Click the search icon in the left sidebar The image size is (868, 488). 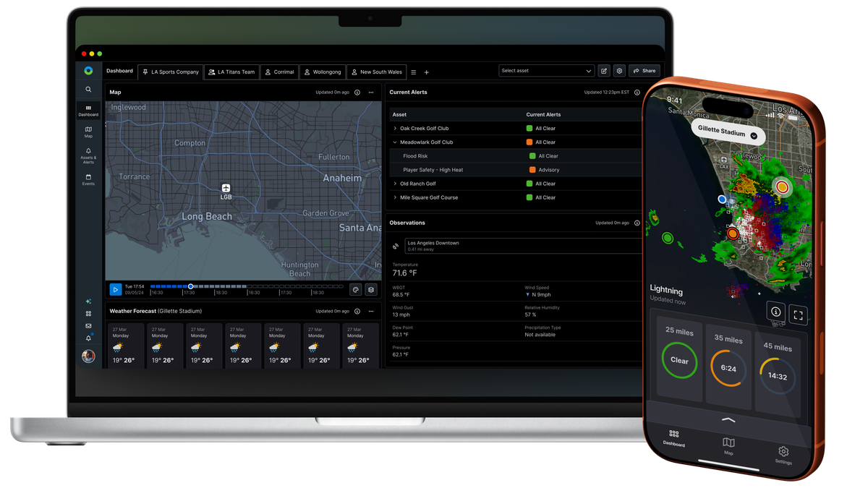(88, 89)
